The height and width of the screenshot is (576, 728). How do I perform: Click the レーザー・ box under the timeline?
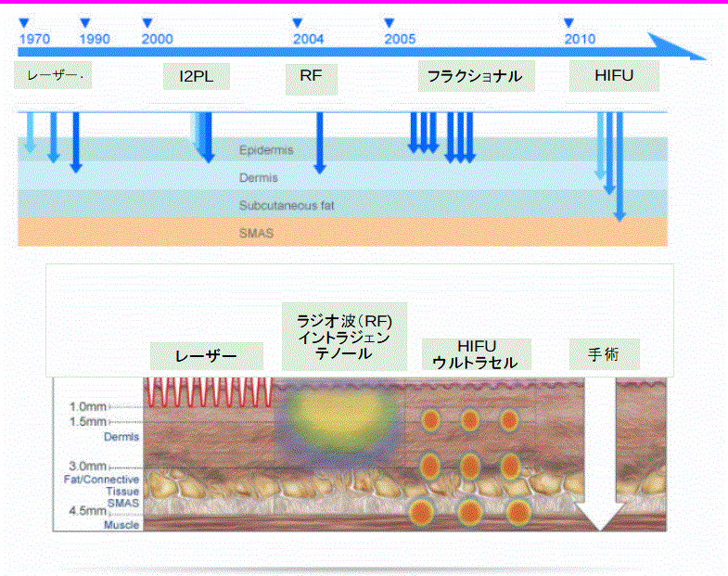point(53,75)
